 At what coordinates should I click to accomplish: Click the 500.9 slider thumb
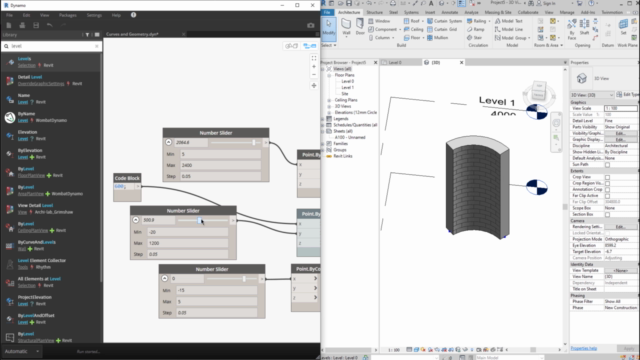(x=200, y=220)
